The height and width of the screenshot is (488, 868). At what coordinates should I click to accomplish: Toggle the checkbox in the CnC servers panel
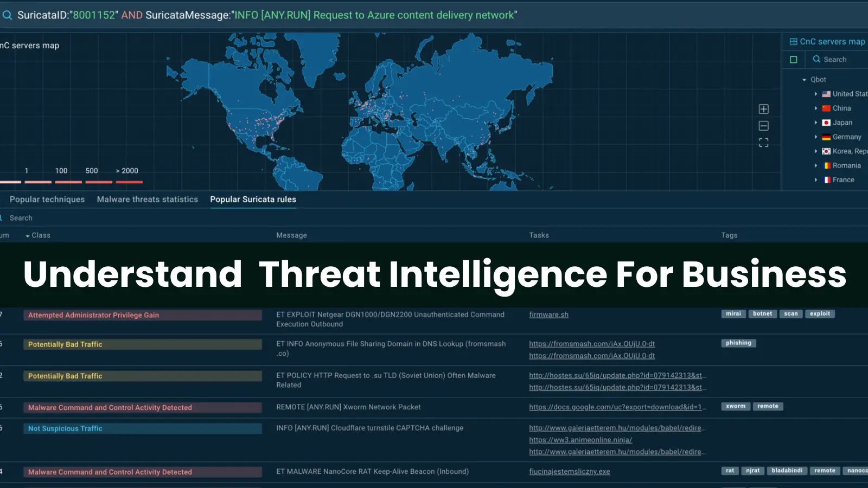(x=793, y=60)
